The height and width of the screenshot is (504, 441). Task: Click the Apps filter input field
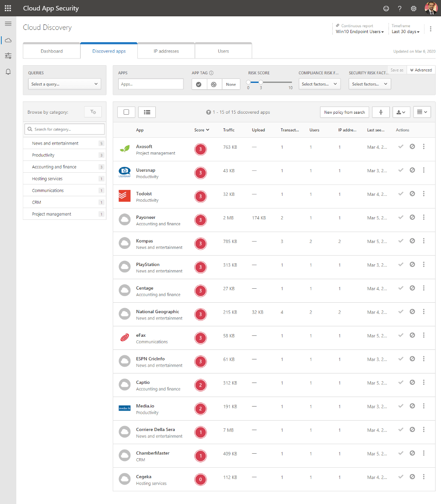[x=151, y=84]
